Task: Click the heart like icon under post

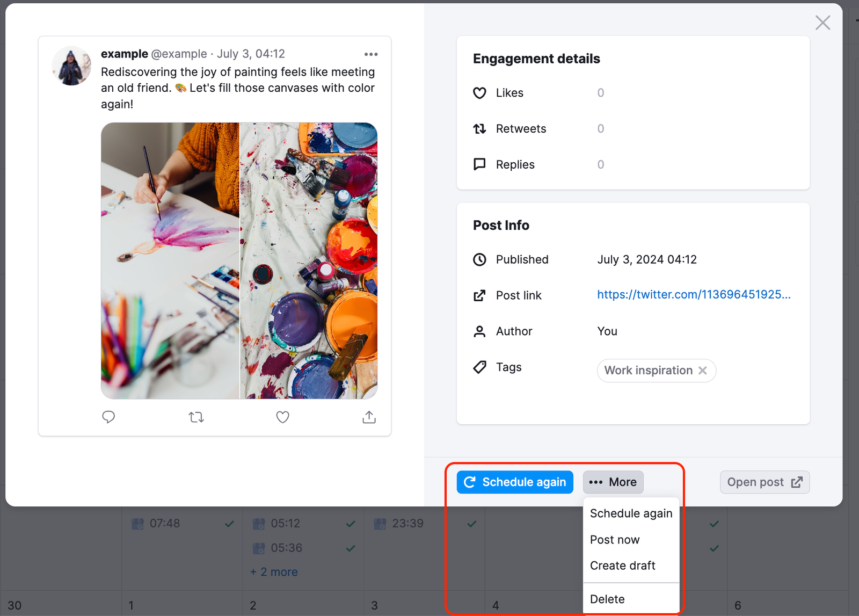Action: coord(282,417)
